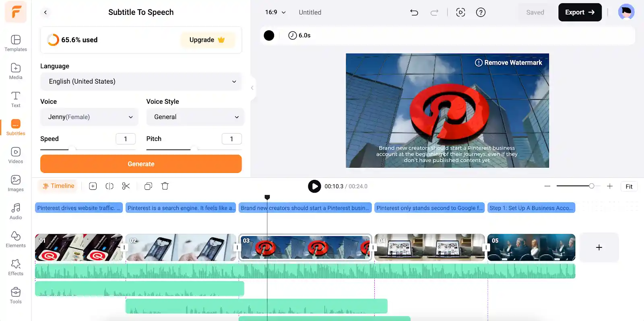Click the scissors cut tool in timeline toolbar
Screen dimensions: 644x321
tap(126, 186)
